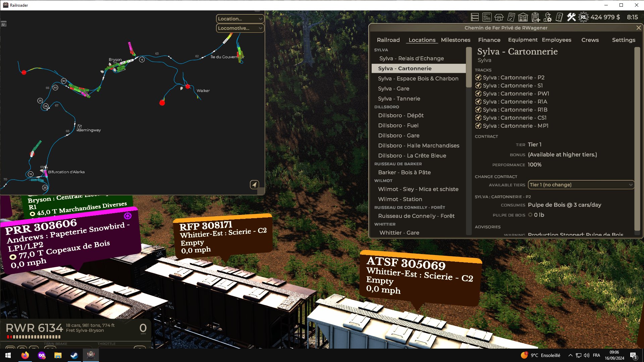
Task: Click the locations list scrollbar
Action: point(469,67)
